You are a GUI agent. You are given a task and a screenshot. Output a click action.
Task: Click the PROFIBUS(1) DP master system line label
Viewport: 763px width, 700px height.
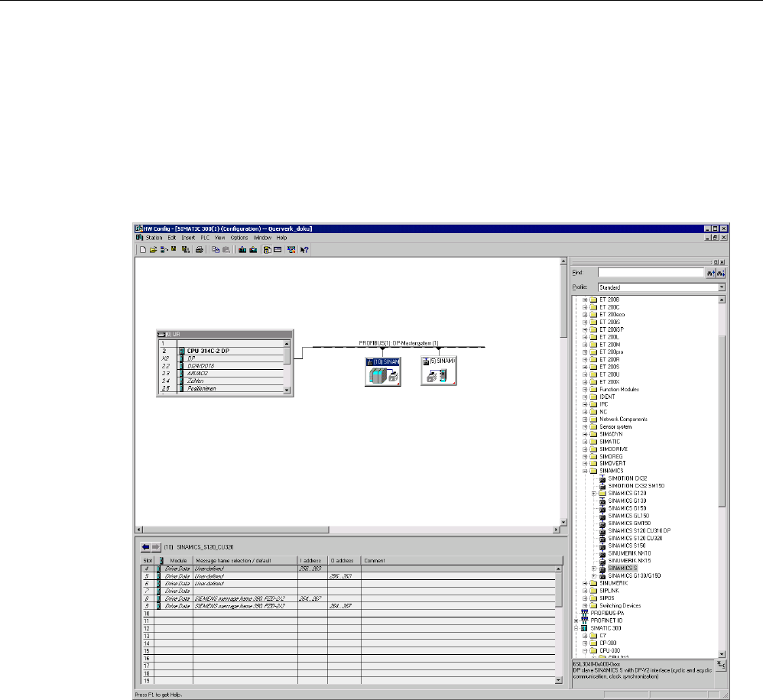(398, 343)
